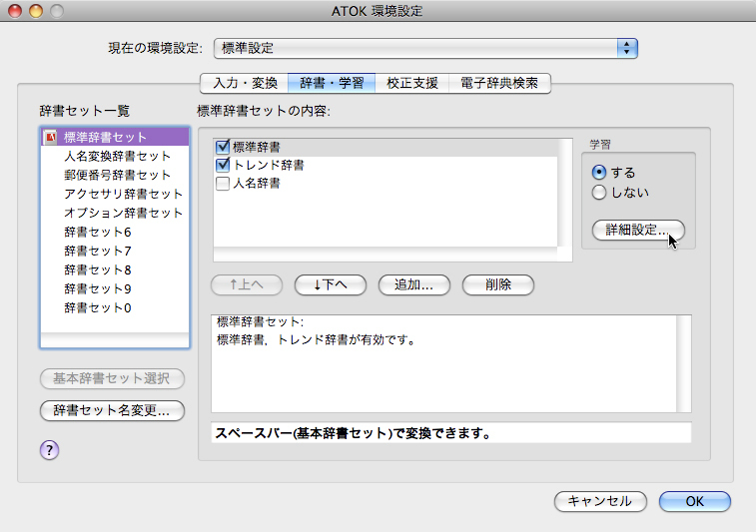Select 辞書セット0 in the list
Viewport: 756px width, 532px height.
tap(115, 307)
